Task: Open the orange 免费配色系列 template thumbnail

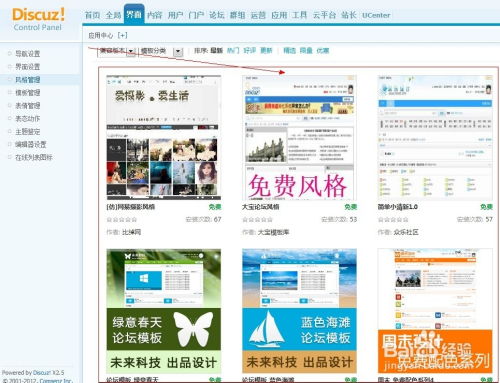Action: click(435, 311)
